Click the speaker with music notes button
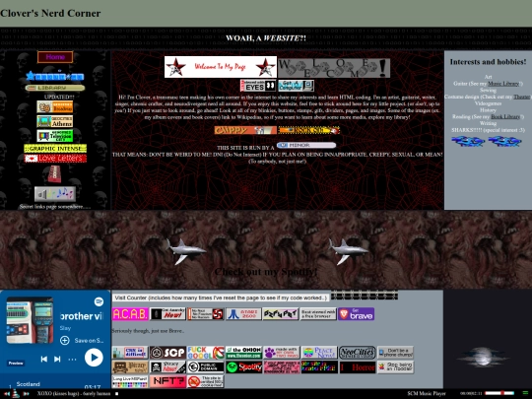 pyautogui.click(x=55, y=194)
